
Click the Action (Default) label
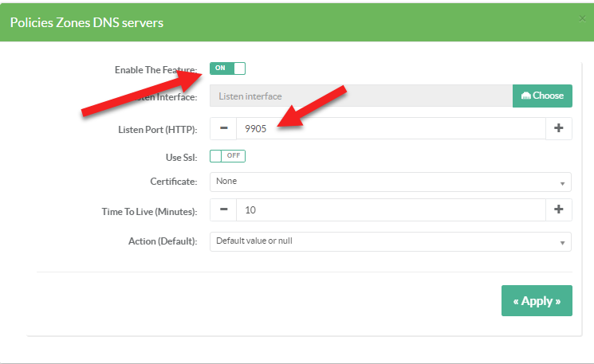(x=163, y=241)
